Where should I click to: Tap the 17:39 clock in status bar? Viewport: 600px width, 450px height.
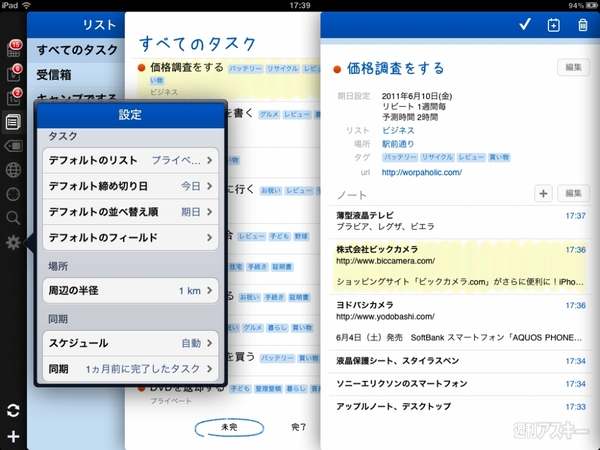click(300, 5)
